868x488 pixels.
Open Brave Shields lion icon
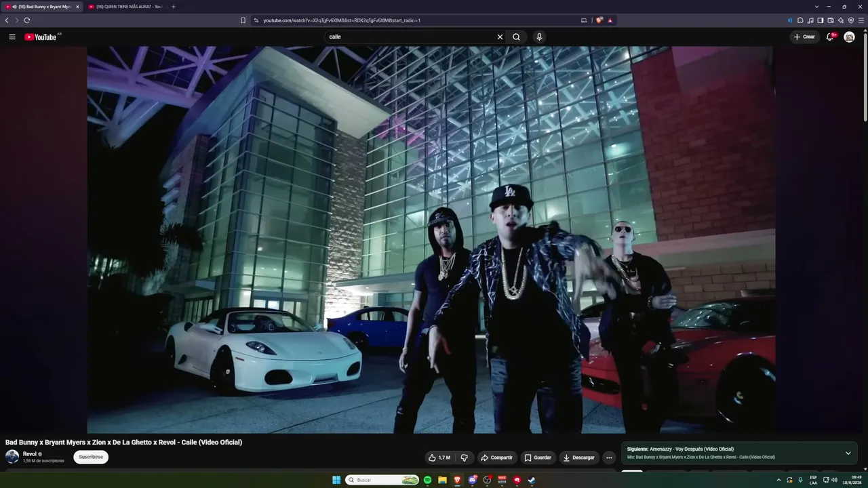[599, 20]
